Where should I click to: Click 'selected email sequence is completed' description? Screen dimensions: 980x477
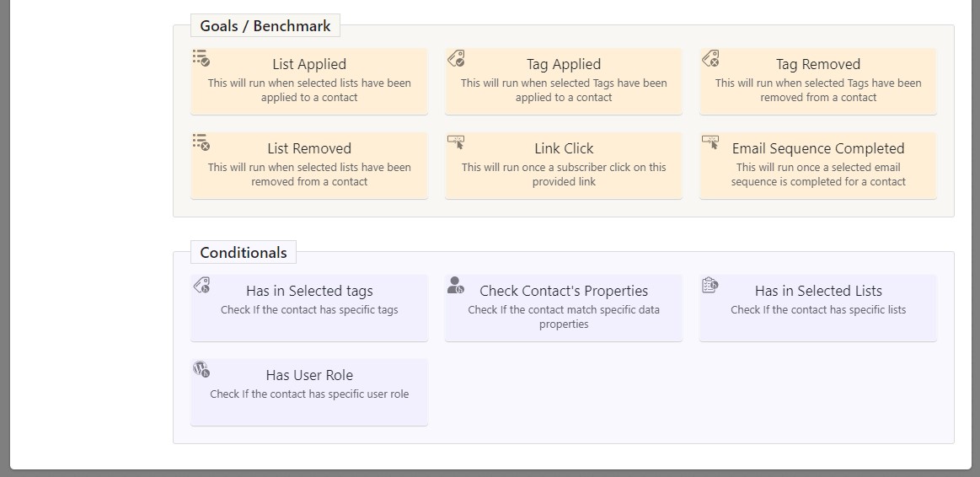click(x=818, y=174)
